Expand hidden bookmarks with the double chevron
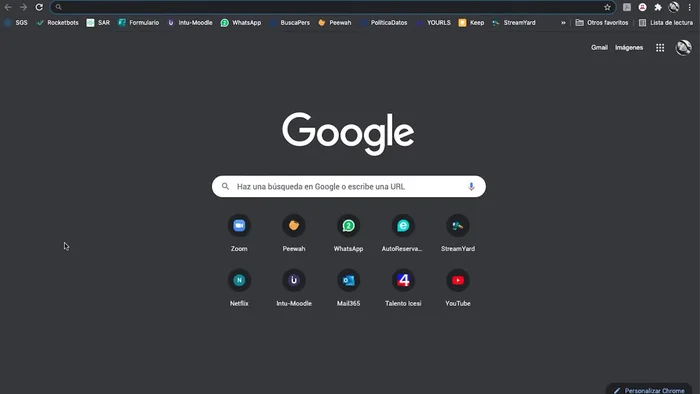Image resolution: width=700 pixels, height=394 pixels. coord(563,23)
